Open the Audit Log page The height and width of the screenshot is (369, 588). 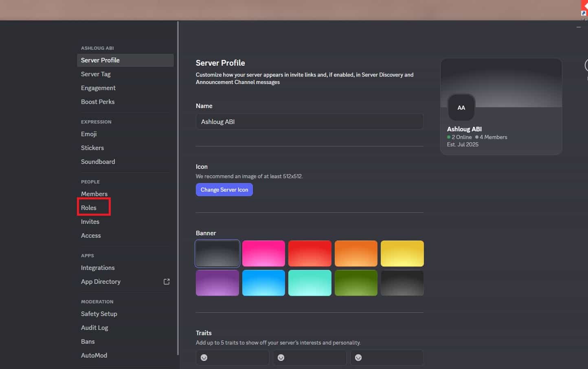tap(94, 328)
